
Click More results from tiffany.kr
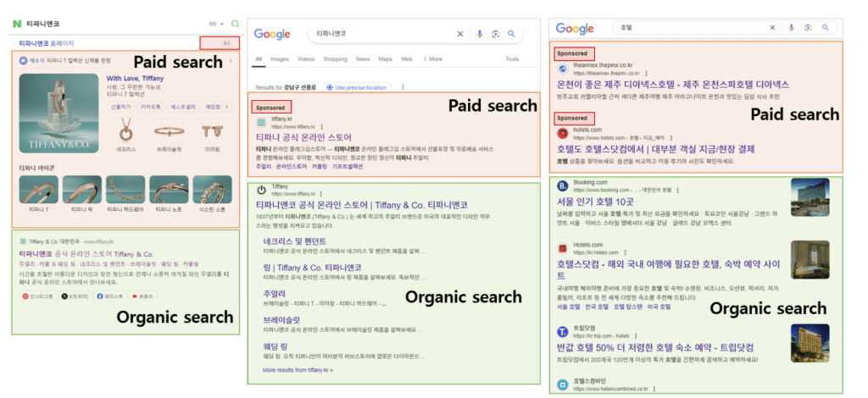[298, 370]
